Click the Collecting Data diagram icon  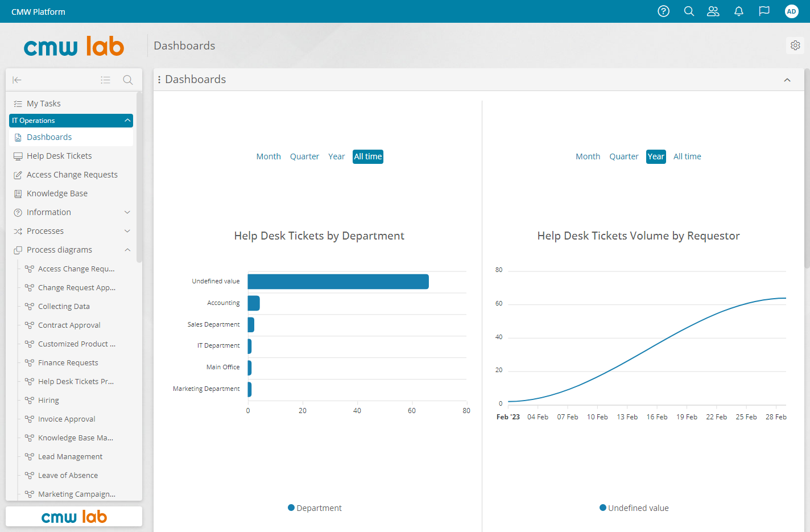[x=30, y=306]
